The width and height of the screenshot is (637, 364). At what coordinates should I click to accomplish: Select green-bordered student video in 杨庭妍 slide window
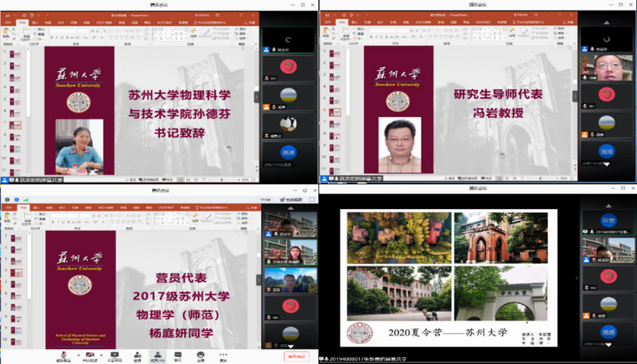click(291, 252)
